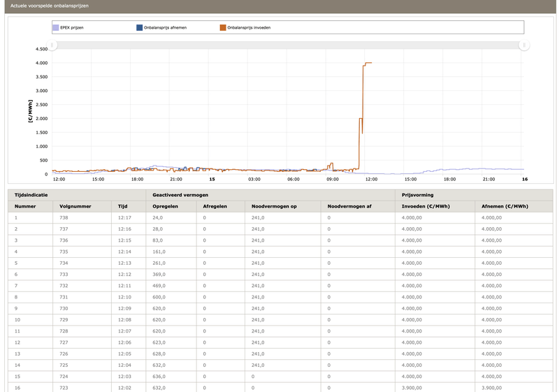Select Opregelen value 261,0
Screen dimensions: 559x392
point(159,263)
